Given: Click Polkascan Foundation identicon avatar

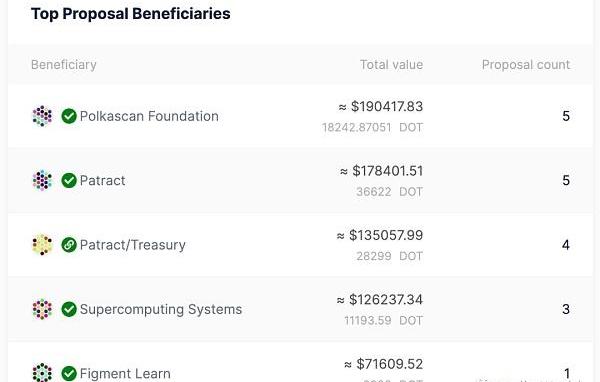Looking at the screenshot, I should click(42, 116).
